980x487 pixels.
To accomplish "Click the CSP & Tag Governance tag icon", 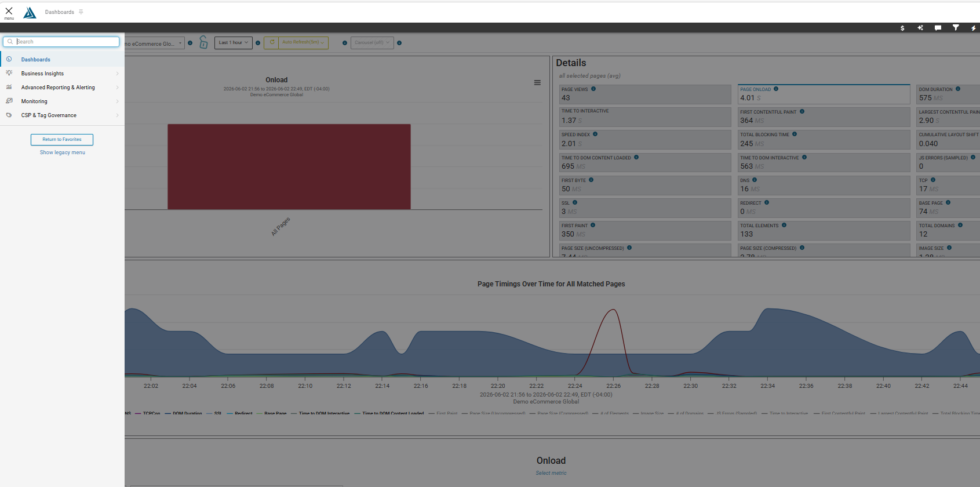I will pos(9,115).
